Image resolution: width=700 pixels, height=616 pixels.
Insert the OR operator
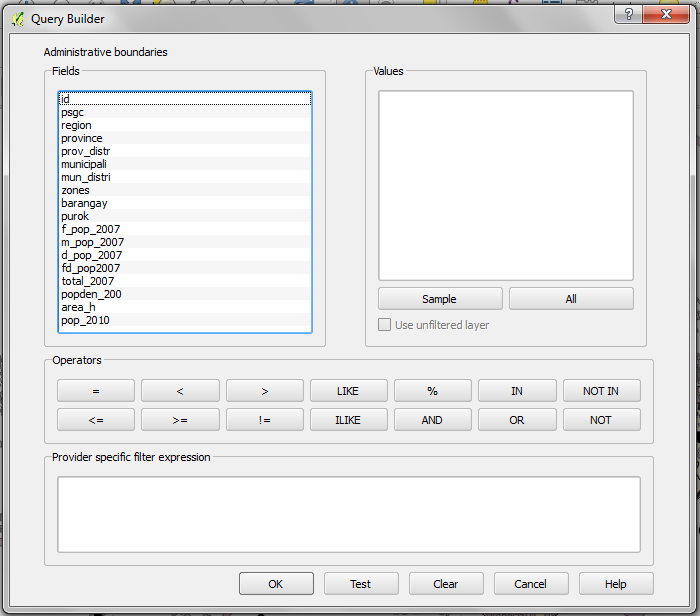(517, 420)
